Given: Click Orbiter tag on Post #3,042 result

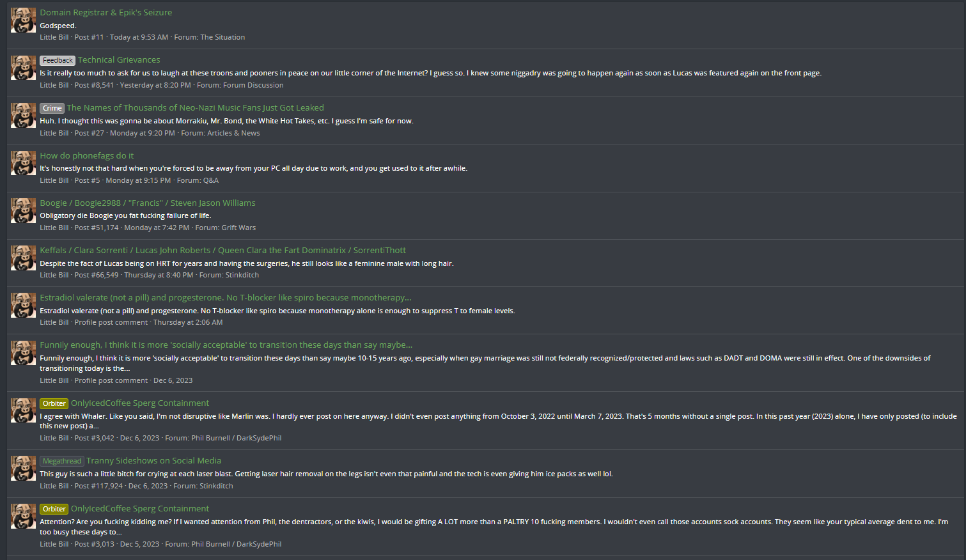Looking at the screenshot, I should 54,404.
